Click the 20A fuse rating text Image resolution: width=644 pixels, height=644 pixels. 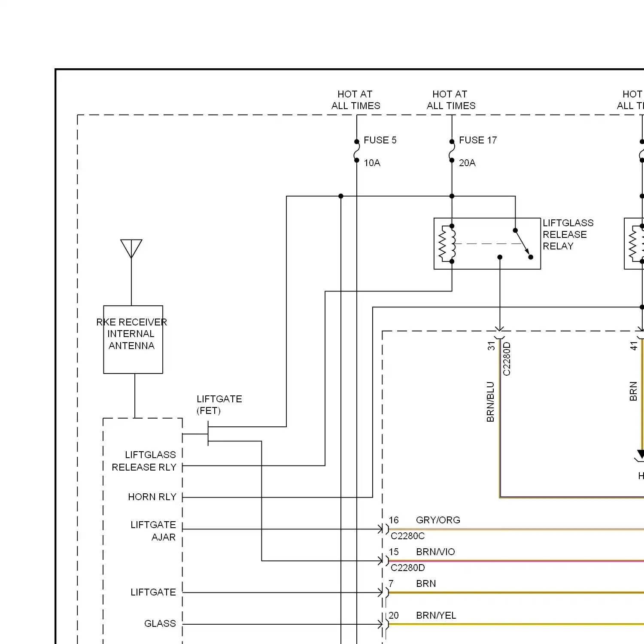(x=467, y=163)
